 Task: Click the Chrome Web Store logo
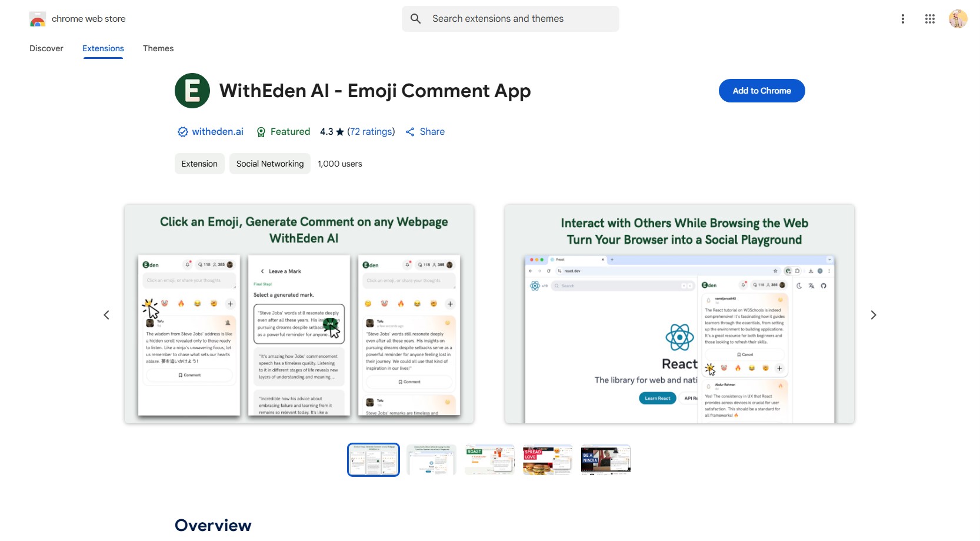pyautogui.click(x=38, y=19)
